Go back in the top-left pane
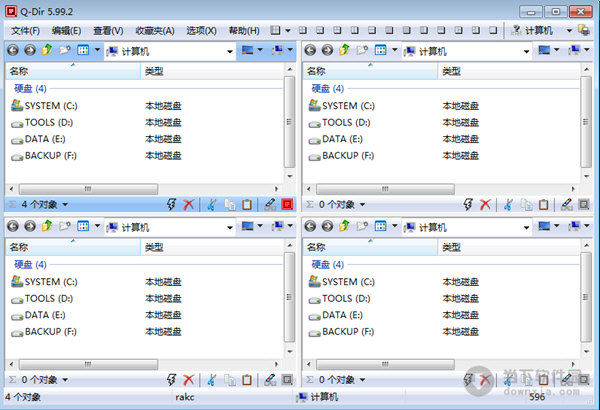The width and height of the screenshot is (600, 410). (x=13, y=50)
